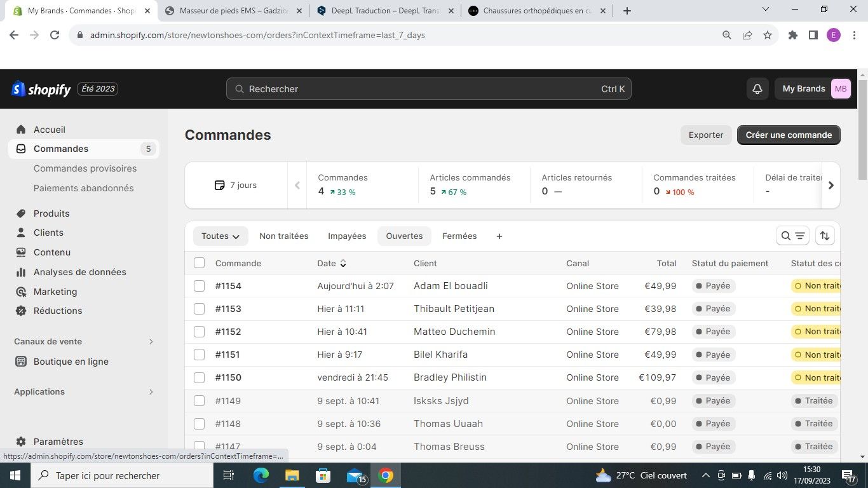
Task: Click the Accueil home icon in sidebar
Action: tap(21, 130)
